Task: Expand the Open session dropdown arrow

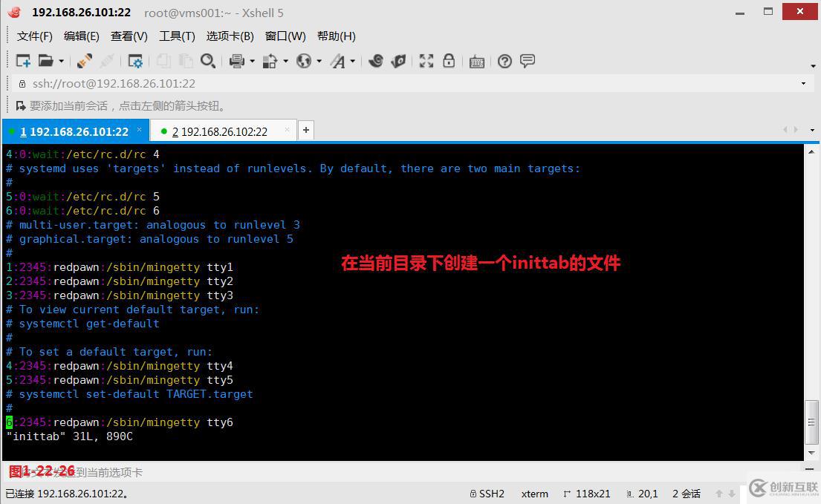Action: pos(61,62)
